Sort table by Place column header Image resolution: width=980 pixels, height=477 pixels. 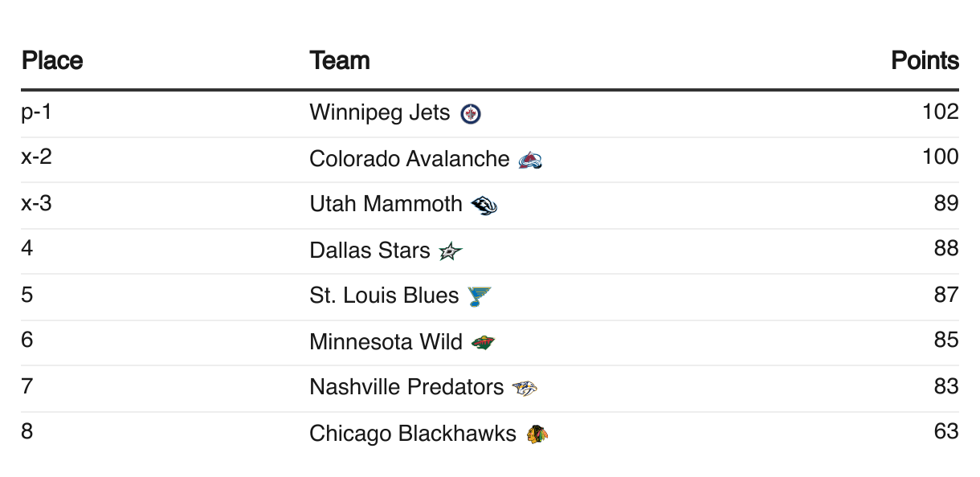52,61
